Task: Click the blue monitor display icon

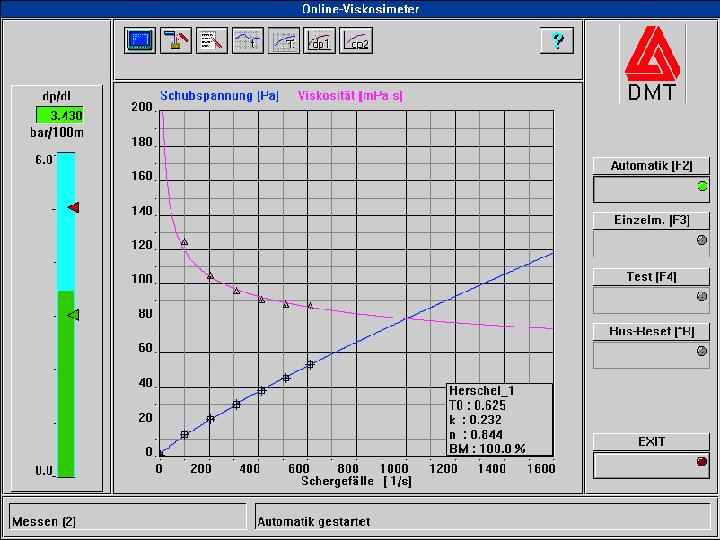Action: tap(139, 40)
